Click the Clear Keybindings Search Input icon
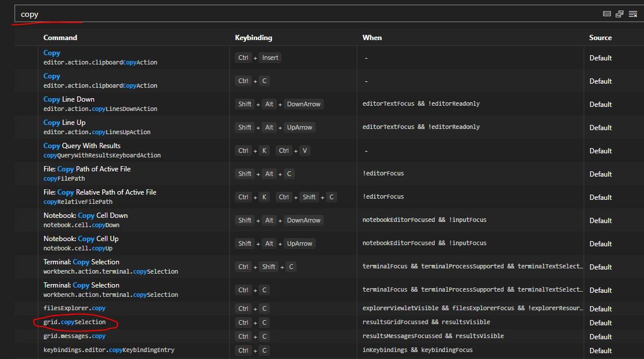 pyautogui.click(x=633, y=13)
